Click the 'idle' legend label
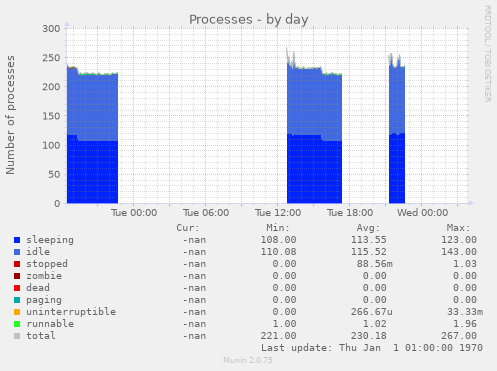 click(38, 252)
